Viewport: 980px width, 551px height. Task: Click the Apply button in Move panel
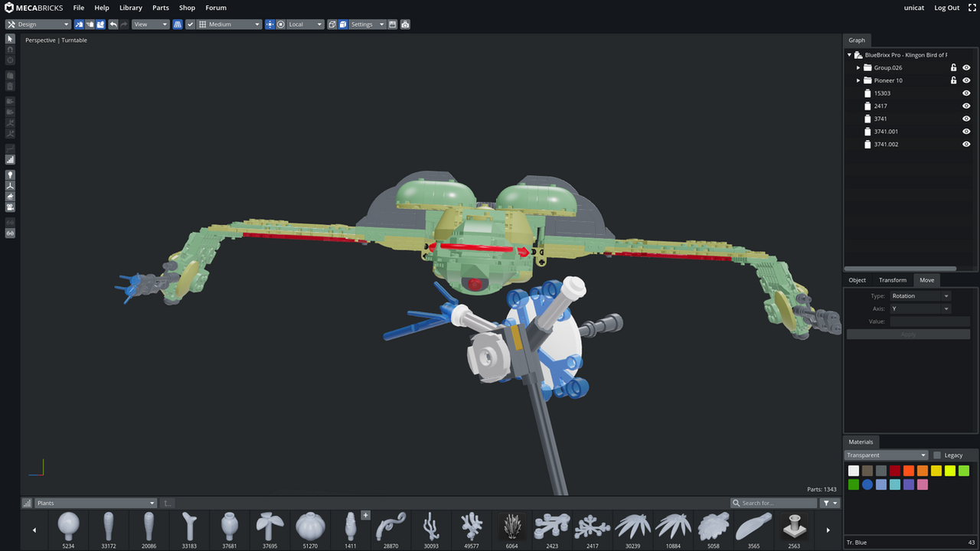908,334
